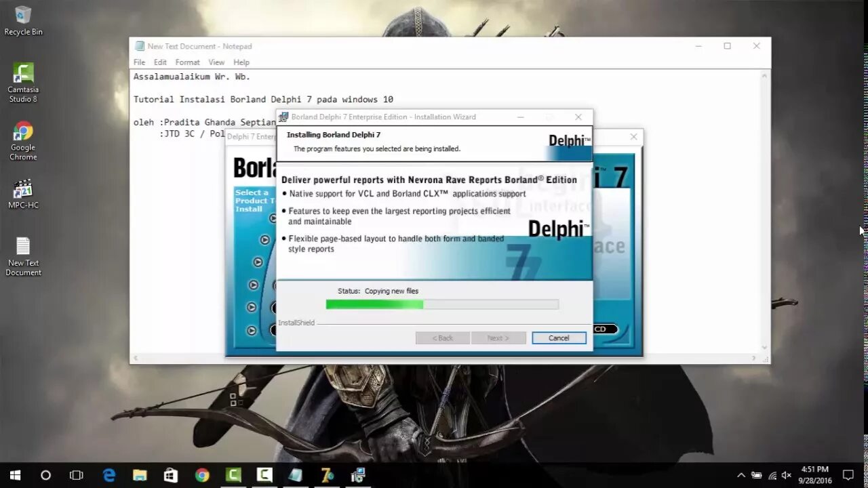Open the Recycle Bin desktop icon
Viewport: 868px width, 488px height.
click(23, 20)
